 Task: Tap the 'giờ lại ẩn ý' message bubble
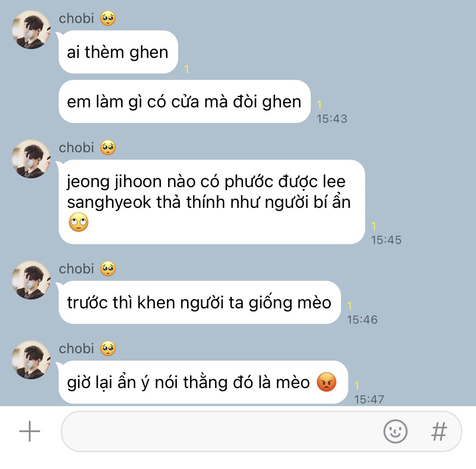pos(203,382)
